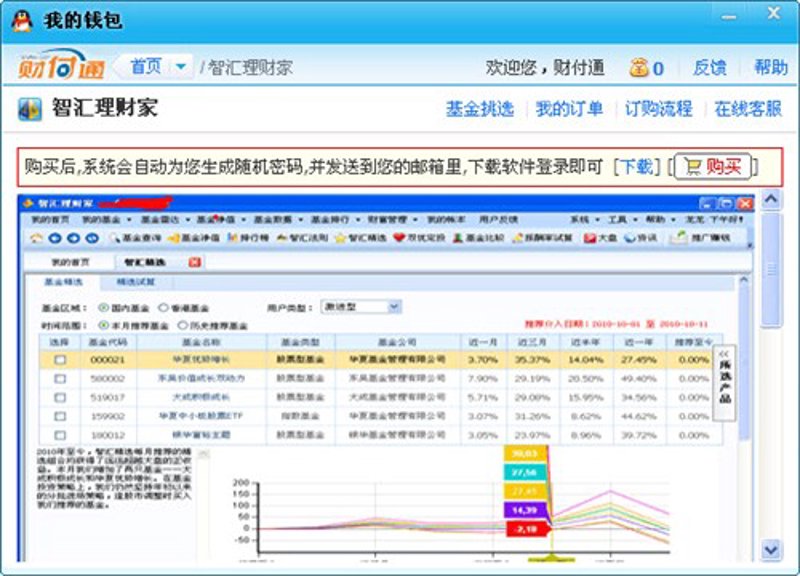Click the 反馈 link in header

tap(710, 67)
